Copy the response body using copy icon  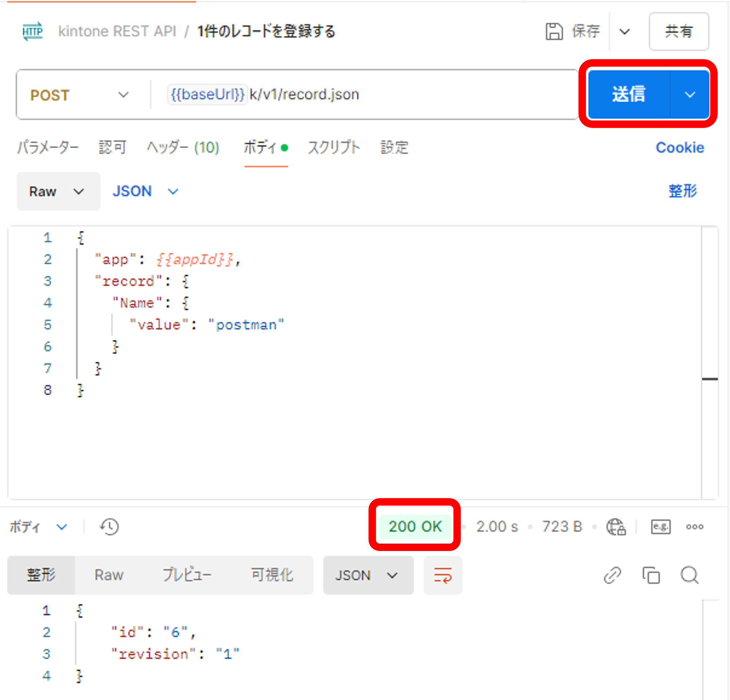tap(651, 575)
